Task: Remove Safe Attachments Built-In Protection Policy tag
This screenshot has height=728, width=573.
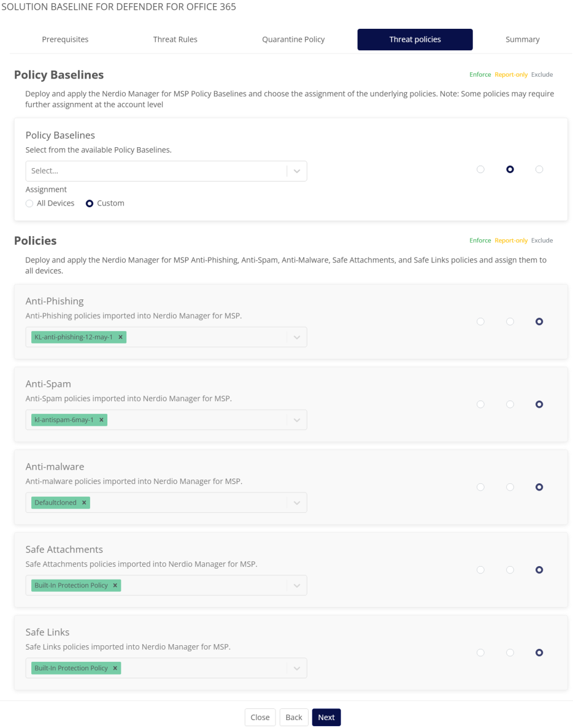Action: [115, 585]
